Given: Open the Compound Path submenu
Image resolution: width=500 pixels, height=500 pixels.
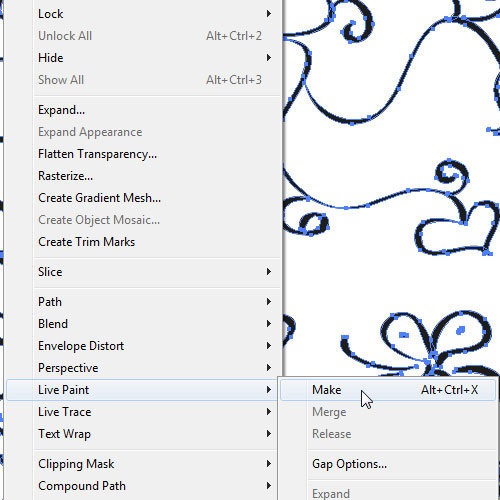Looking at the screenshot, I should (x=157, y=486).
